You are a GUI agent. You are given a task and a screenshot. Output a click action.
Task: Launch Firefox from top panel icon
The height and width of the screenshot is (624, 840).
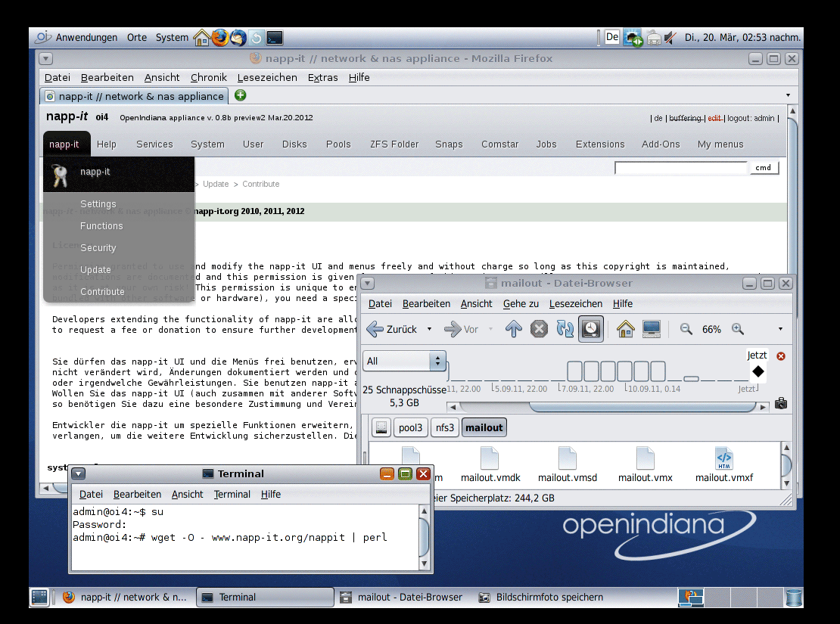pos(219,37)
